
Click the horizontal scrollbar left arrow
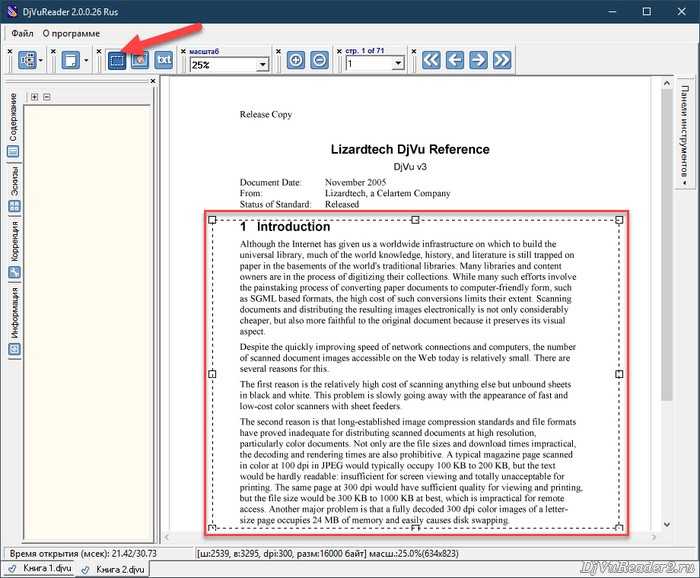point(167,537)
